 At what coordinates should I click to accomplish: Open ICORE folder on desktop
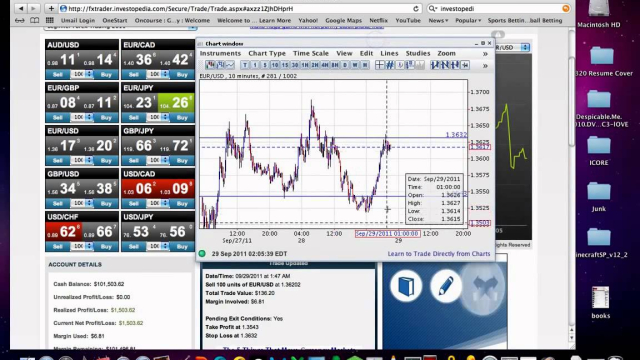599,150
